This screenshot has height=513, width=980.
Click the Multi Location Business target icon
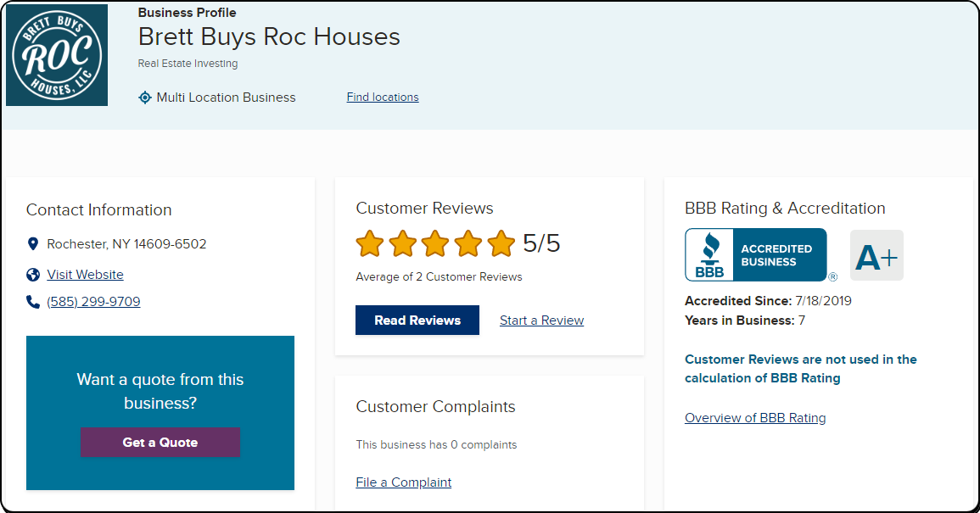point(145,98)
